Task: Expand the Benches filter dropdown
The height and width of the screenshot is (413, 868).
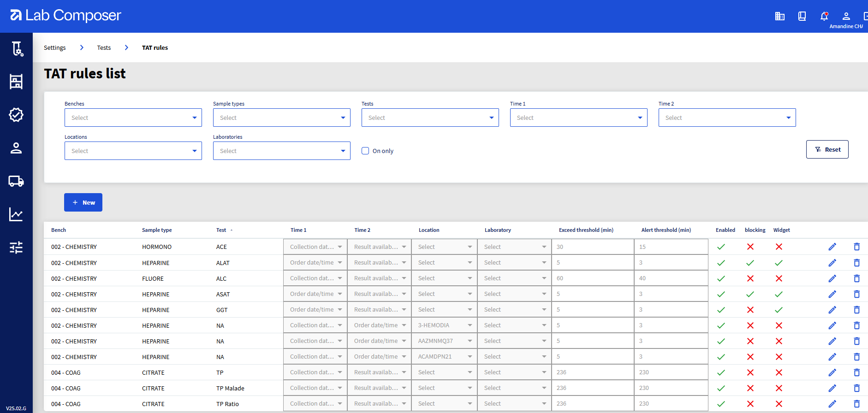Action: tap(133, 118)
